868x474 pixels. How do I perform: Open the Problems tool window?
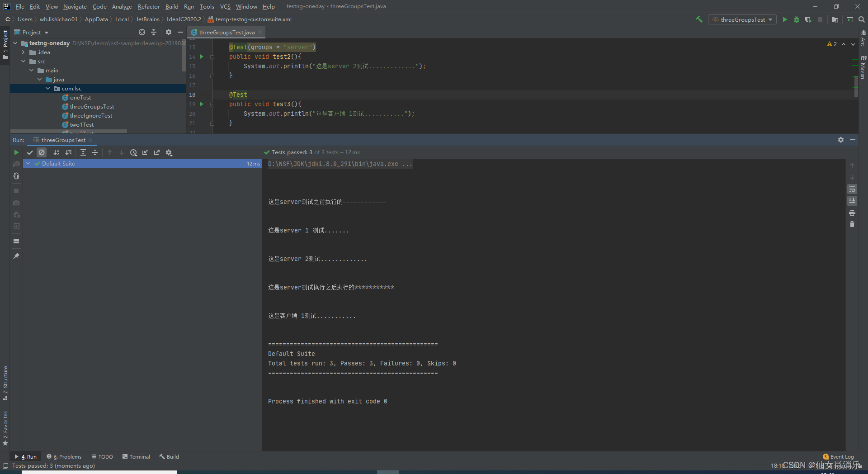[x=64, y=456]
